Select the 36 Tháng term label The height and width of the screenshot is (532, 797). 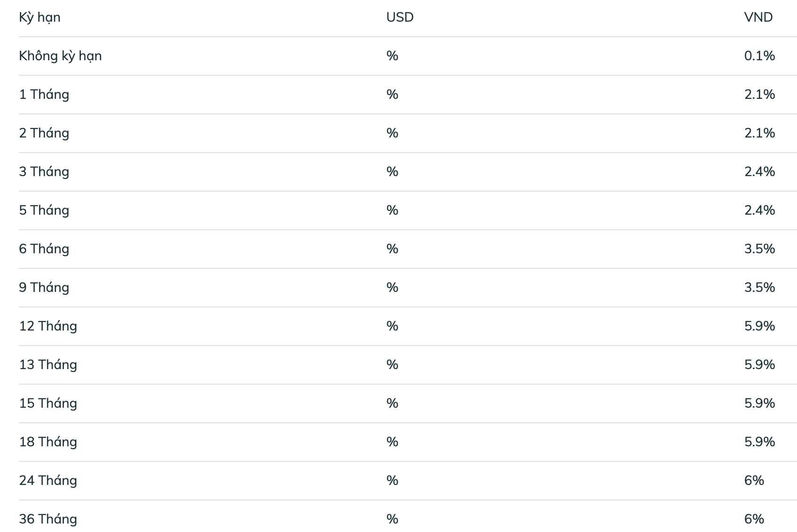(48, 519)
